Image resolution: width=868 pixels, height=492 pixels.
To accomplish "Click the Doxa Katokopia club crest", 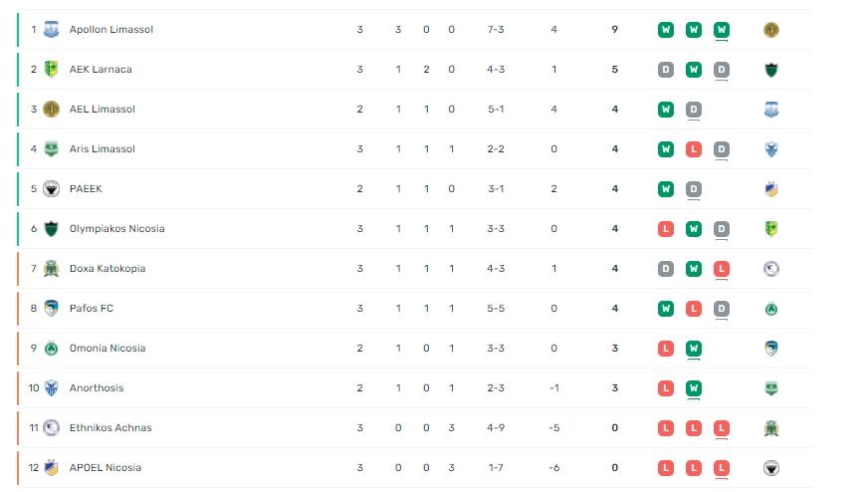I will pos(51,269).
